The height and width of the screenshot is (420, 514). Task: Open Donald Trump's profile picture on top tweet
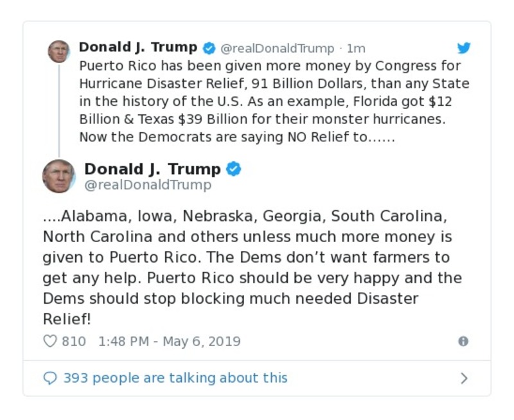point(60,51)
